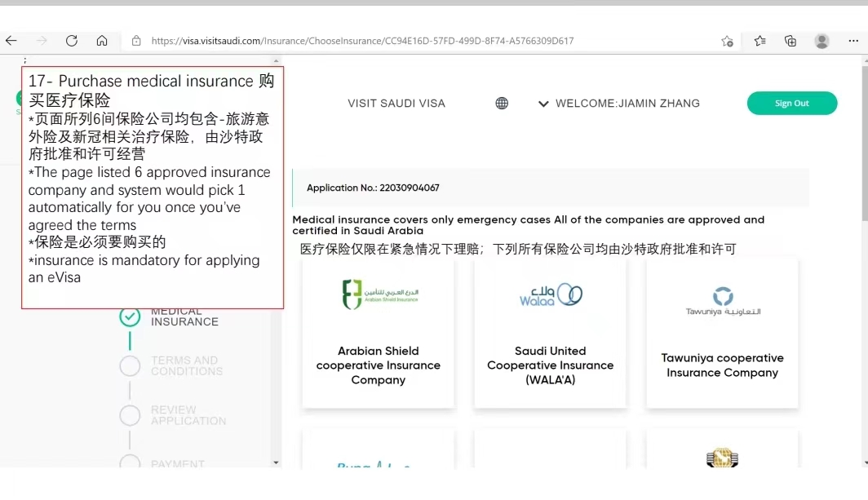Click the browser back arrow
This screenshot has height=500, width=868.
tap(11, 41)
